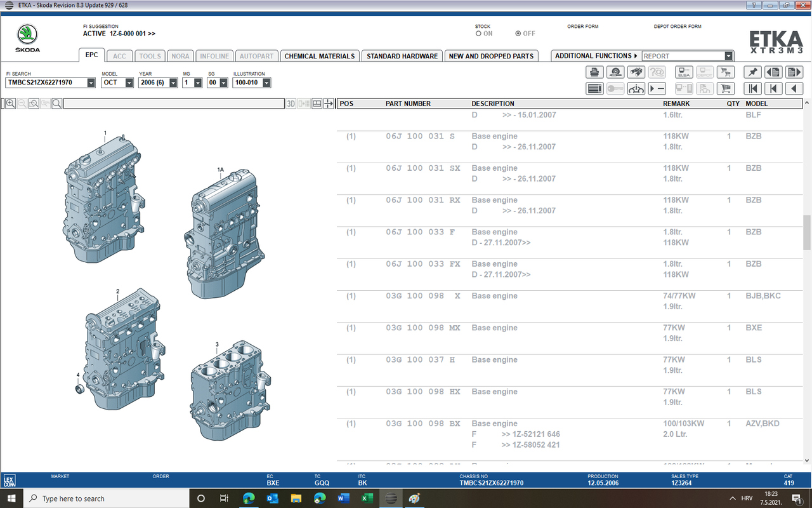This screenshot has height=508, width=812.
Task: Click the binoculars search icon
Action: coord(636,72)
